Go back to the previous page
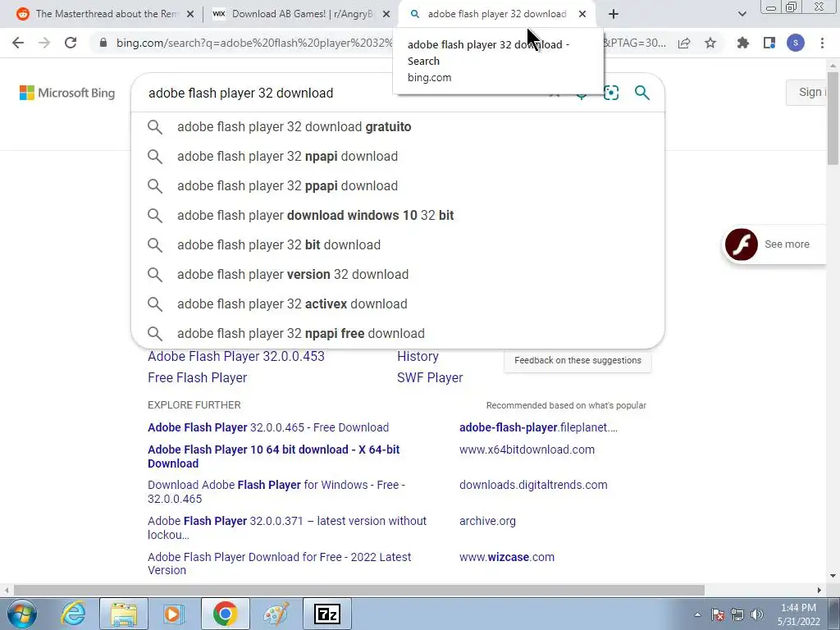Image resolution: width=840 pixels, height=630 pixels. 18,43
